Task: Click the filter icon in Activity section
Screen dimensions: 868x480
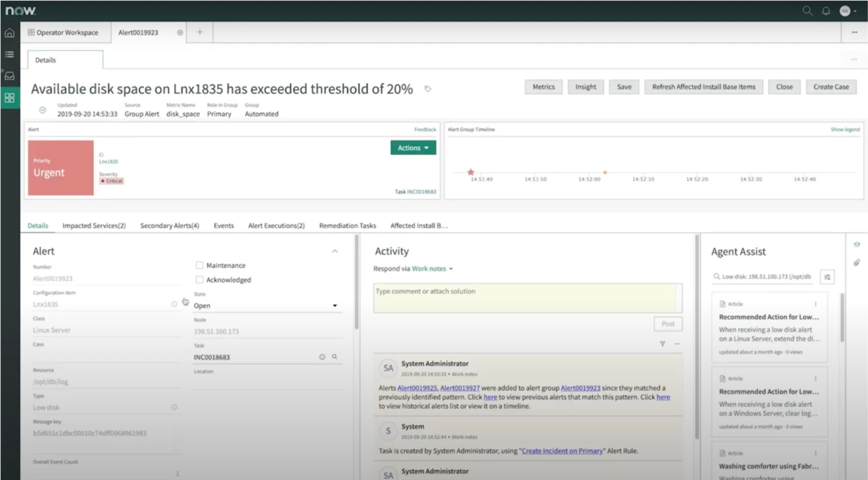Action: coord(663,343)
